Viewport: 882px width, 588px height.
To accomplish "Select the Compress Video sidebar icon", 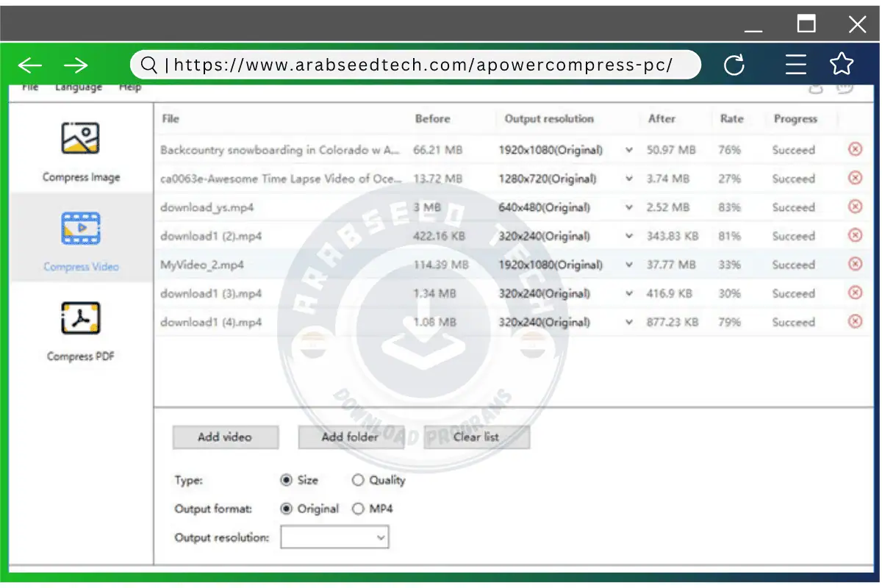I will click(81, 229).
